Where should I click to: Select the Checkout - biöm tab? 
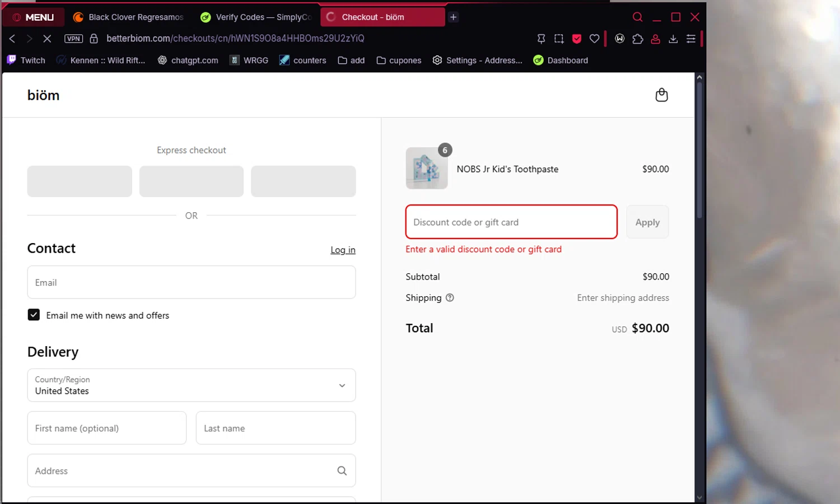(382, 17)
